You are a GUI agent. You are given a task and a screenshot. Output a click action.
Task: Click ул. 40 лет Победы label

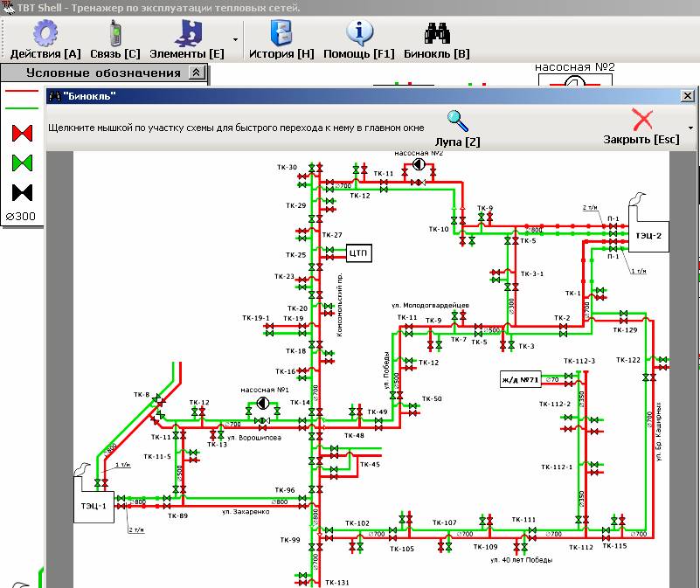pyautogui.click(x=522, y=560)
